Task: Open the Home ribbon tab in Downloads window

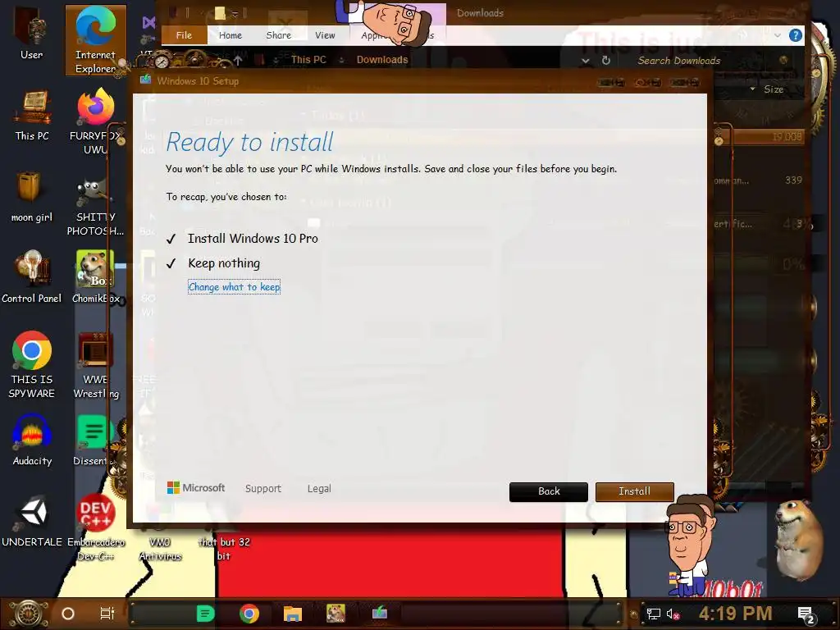Action: click(231, 35)
